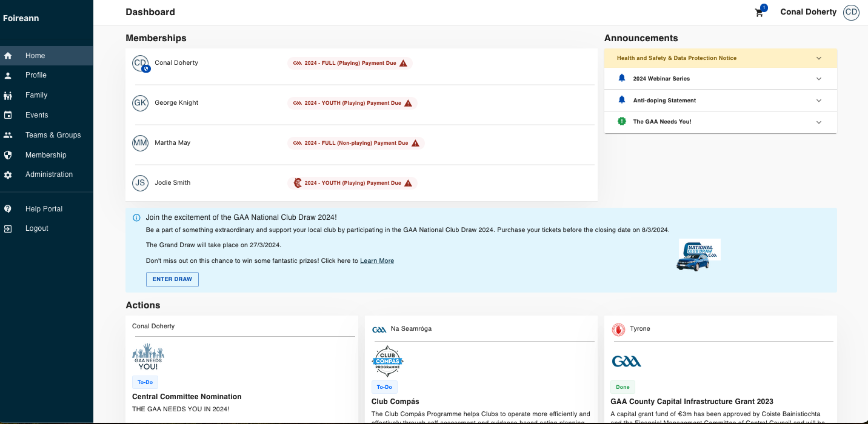
Task: Open the Family menu item
Action: pos(47,95)
